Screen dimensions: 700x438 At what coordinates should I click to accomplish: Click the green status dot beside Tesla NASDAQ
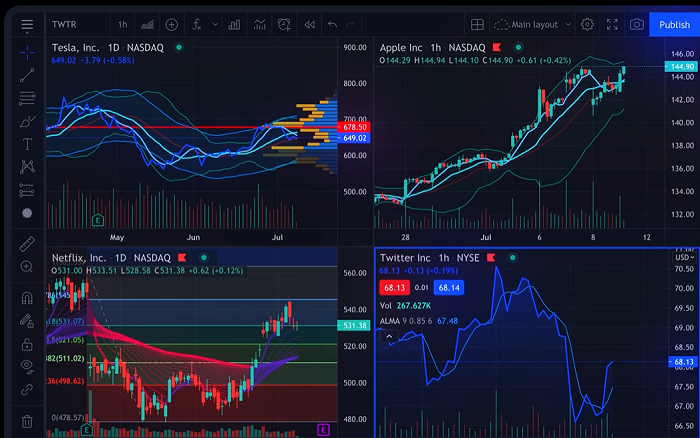(x=179, y=47)
